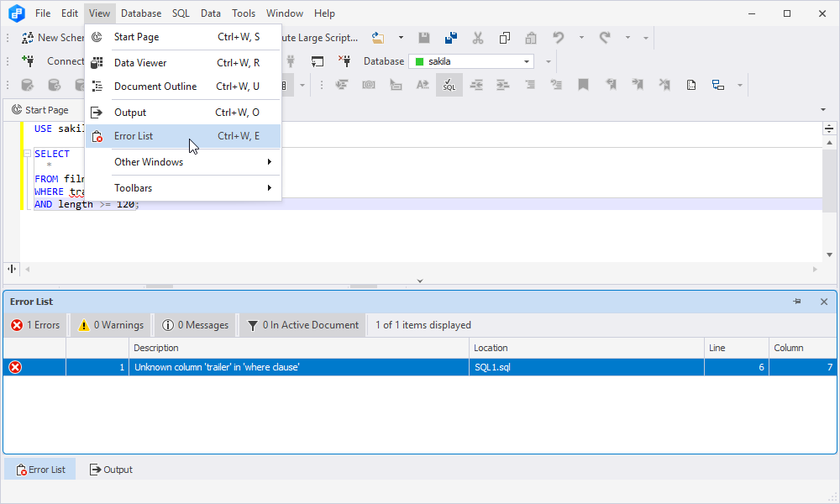Expand Toolbars submenu
This screenshot has width=840, height=504.
pyautogui.click(x=182, y=188)
